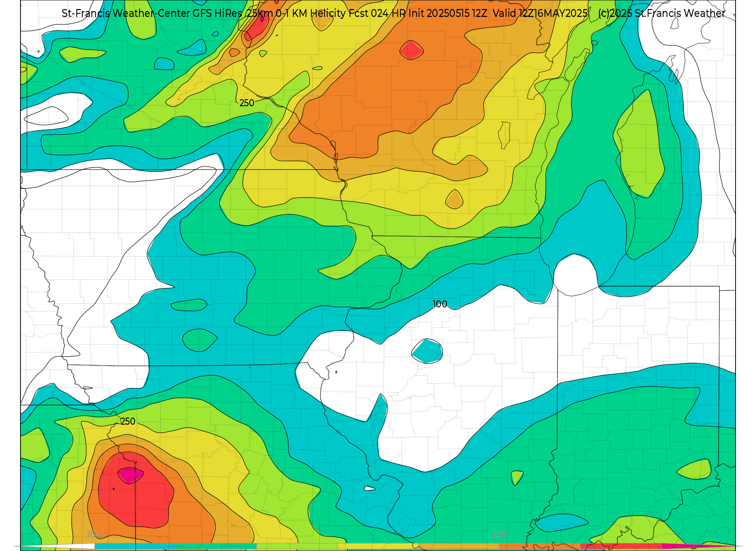756x551 pixels.
Task: Click the "Fcst 024 HR" forecast hour text
Action: [x=377, y=13]
